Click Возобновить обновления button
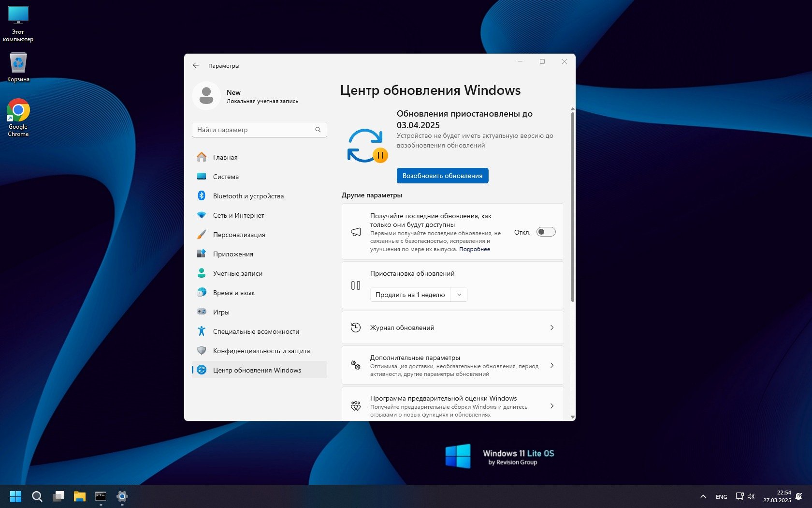 tap(442, 176)
